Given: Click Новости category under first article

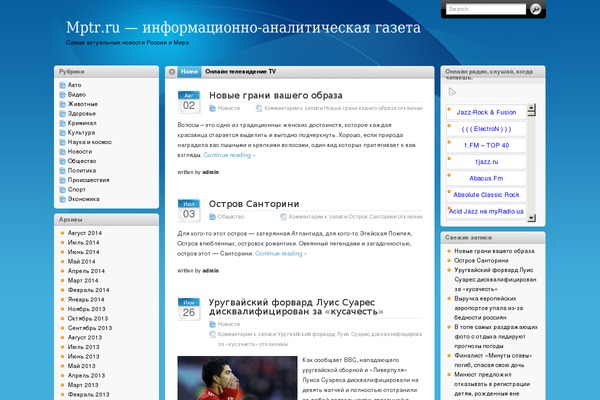Looking at the screenshot, I should tap(229, 108).
